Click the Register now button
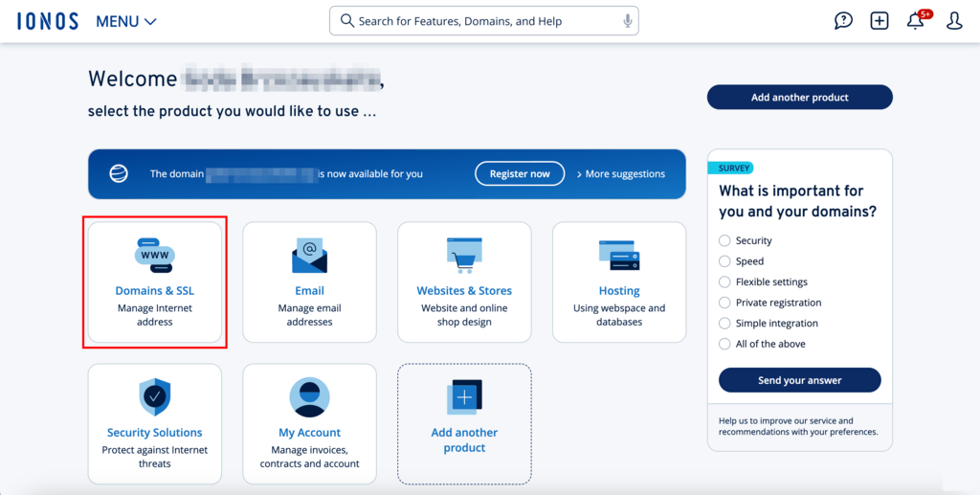Viewport: 980px width, 495px height. (520, 173)
